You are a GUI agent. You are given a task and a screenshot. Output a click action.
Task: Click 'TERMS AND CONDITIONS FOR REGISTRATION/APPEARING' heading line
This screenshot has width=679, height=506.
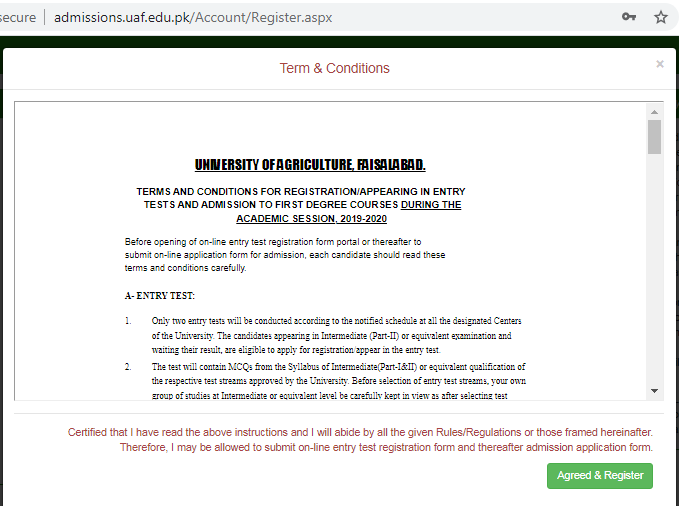click(x=301, y=191)
